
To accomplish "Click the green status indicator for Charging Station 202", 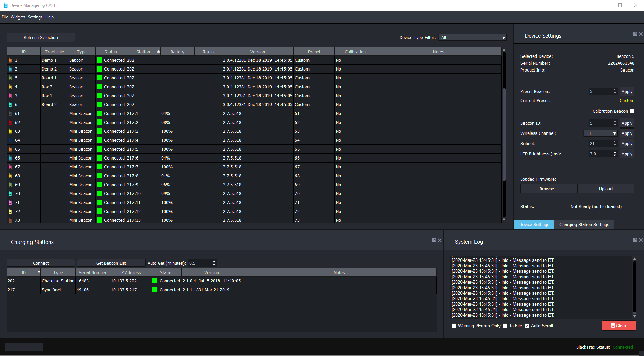I will click(x=155, y=281).
